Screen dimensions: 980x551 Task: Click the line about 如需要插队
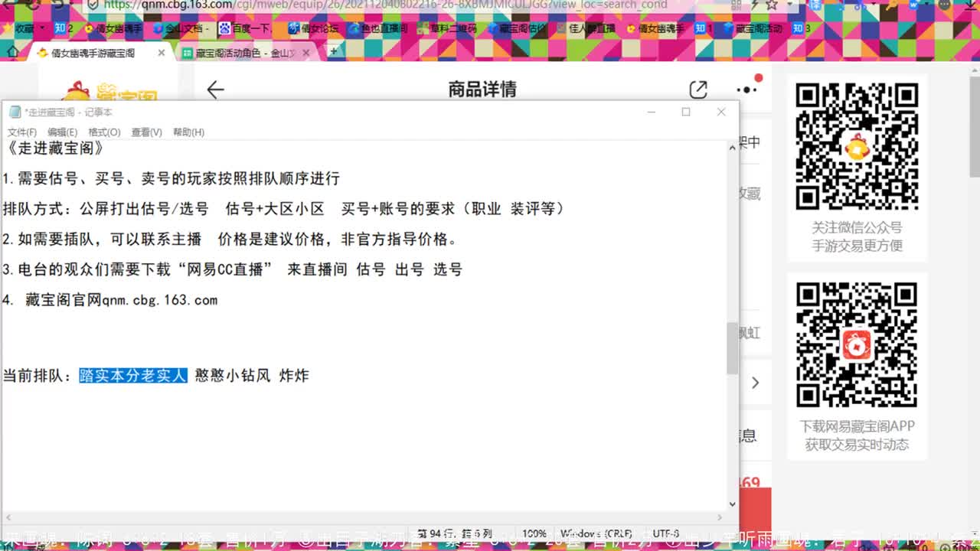point(230,239)
